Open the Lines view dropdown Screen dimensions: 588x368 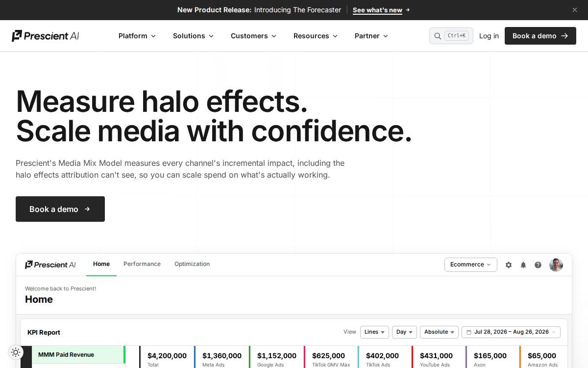point(374,332)
